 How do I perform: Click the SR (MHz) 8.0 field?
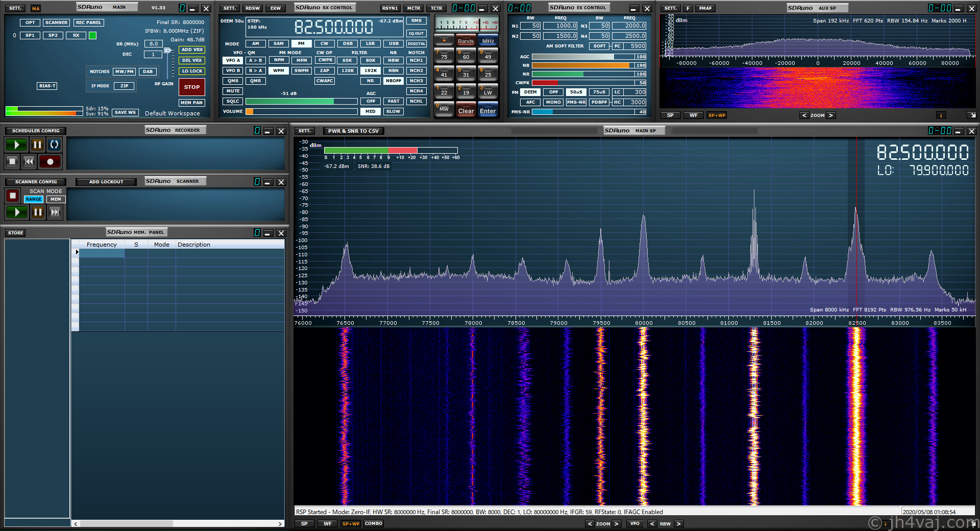[x=153, y=44]
